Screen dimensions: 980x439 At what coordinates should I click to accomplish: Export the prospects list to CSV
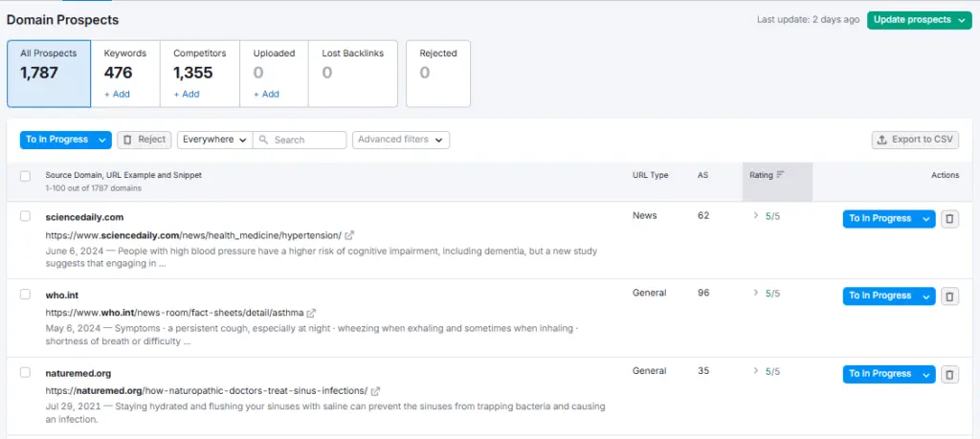(x=914, y=140)
